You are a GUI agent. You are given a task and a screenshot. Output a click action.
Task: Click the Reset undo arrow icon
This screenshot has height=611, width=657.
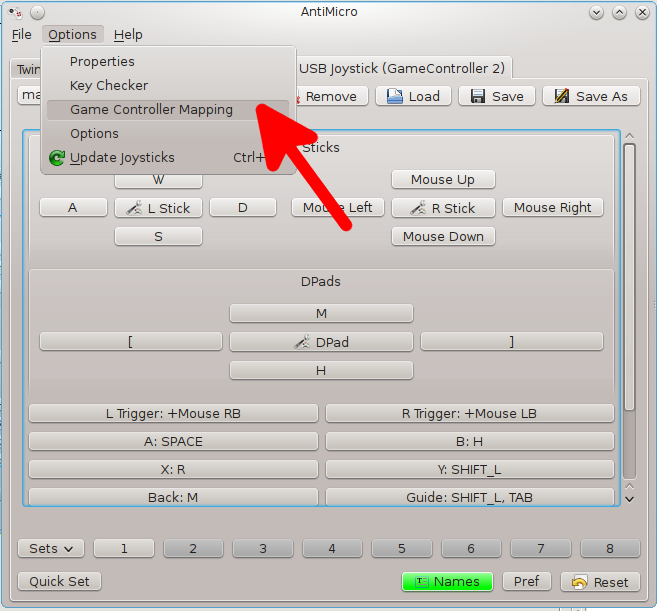click(x=579, y=582)
